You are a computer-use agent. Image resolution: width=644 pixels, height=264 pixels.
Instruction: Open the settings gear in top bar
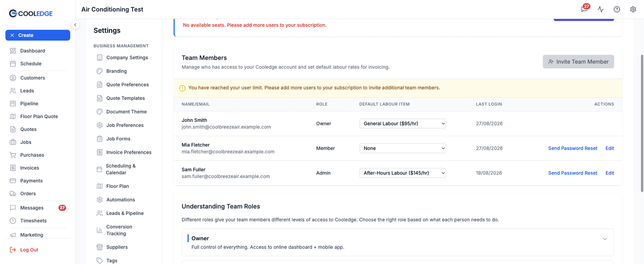(x=633, y=9)
